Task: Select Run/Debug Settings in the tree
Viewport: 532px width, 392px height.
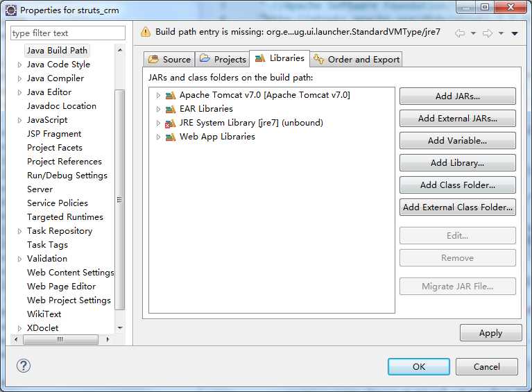Action: click(x=67, y=176)
